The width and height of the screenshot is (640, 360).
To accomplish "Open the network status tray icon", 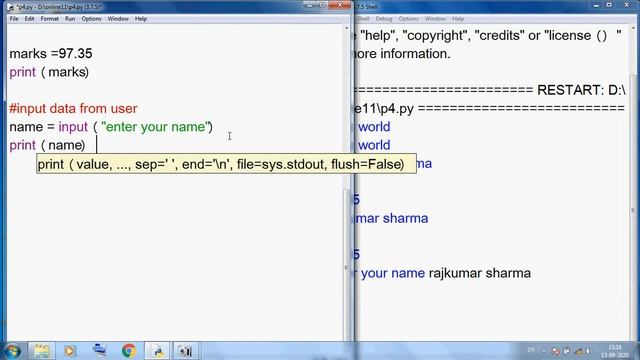I will [578, 351].
